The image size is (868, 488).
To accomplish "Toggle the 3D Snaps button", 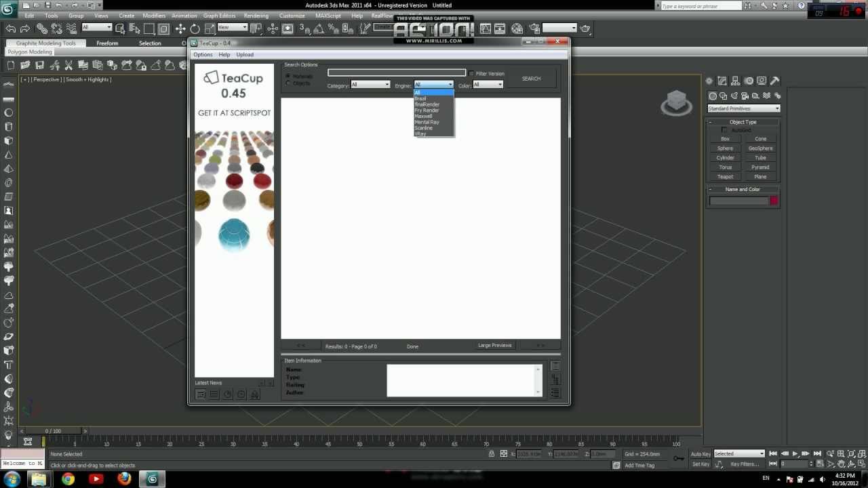I will tap(306, 28).
